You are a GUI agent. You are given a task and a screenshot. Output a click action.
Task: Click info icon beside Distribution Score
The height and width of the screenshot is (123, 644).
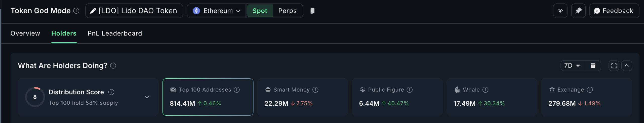point(111,92)
